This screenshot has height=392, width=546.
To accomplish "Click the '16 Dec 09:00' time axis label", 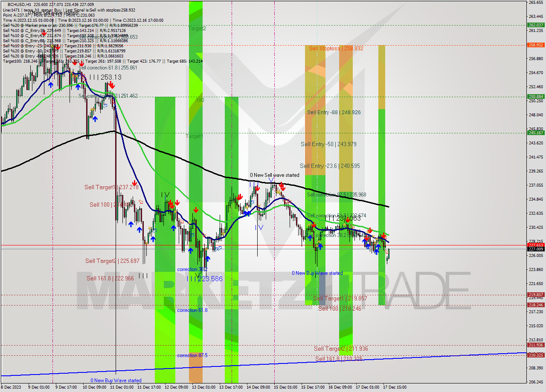I will 340,387.
